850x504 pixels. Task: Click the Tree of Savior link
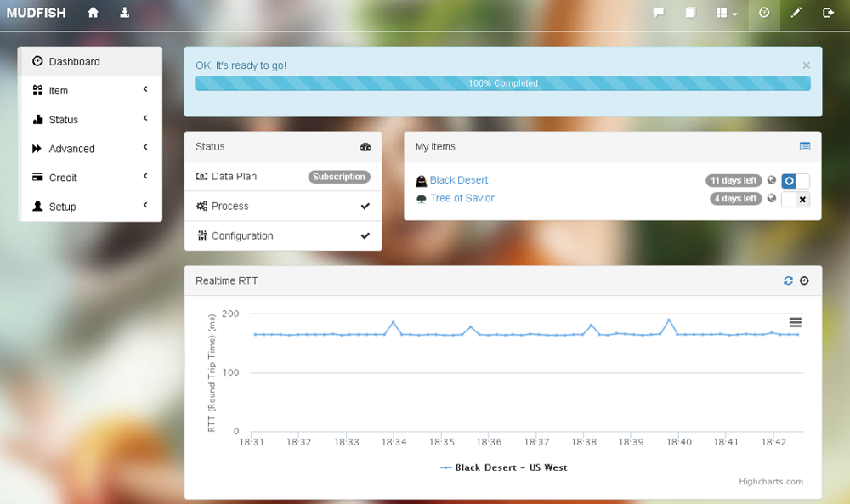462,198
